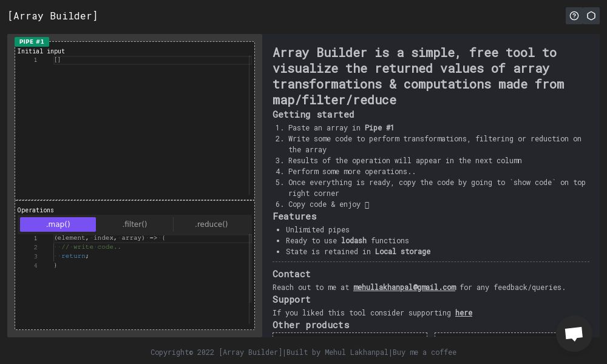The image size is (607, 364).
Task: Email mehullakhanpal@gmail.com via the contact link
Action: pos(405,287)
